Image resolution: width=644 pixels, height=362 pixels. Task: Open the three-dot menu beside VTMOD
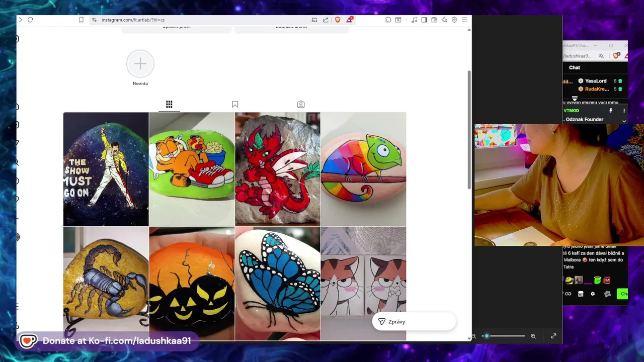[x=624, y=111]
